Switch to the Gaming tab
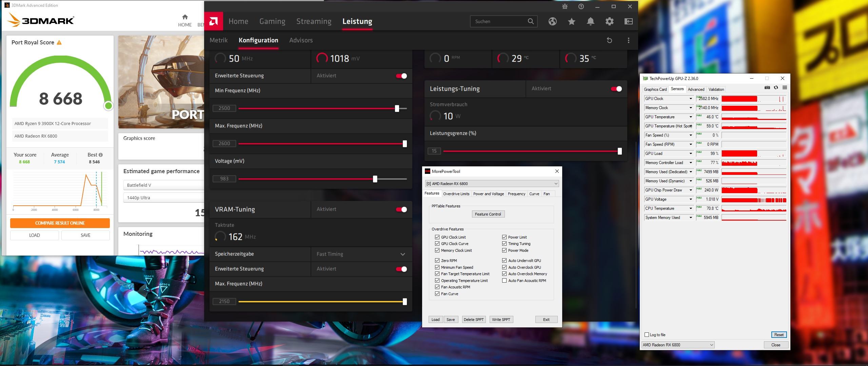 click(x=272, y=21)
